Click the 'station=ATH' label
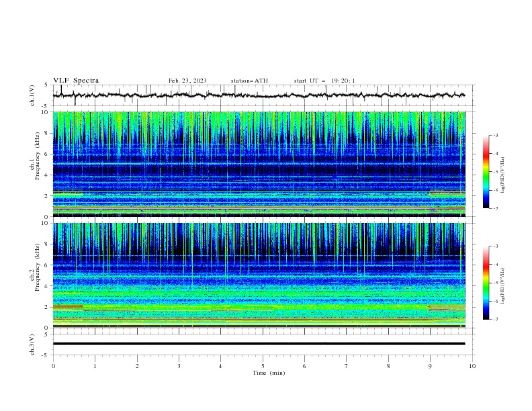Screen dimensions: 532x411 click(249, 81)
